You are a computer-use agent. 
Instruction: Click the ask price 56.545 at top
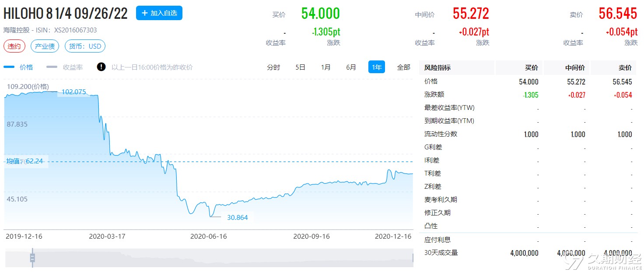click(618, 14)
